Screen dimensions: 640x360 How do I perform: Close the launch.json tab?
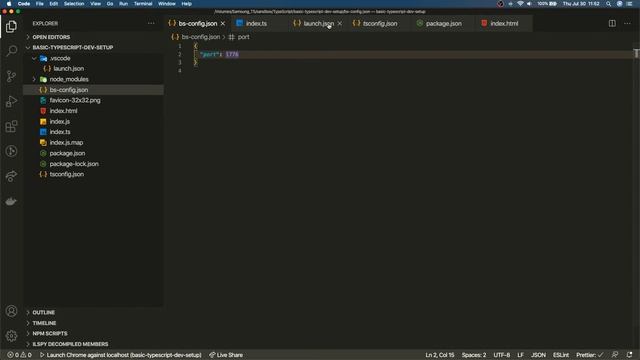[x=340, y=24]
